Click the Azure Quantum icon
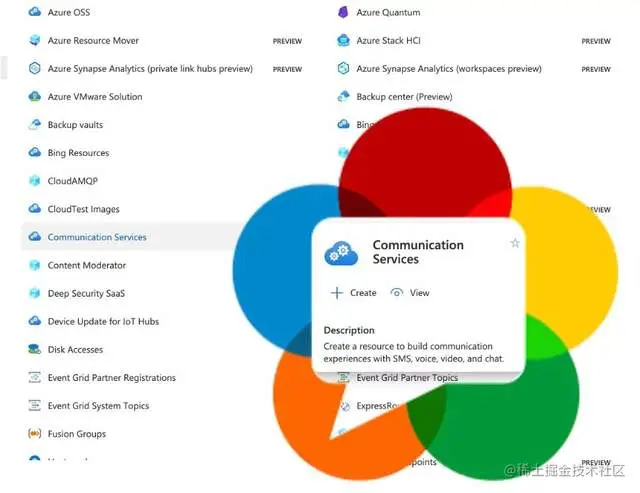Viewport: 640px width, 493px height. (x=343, y=12)
